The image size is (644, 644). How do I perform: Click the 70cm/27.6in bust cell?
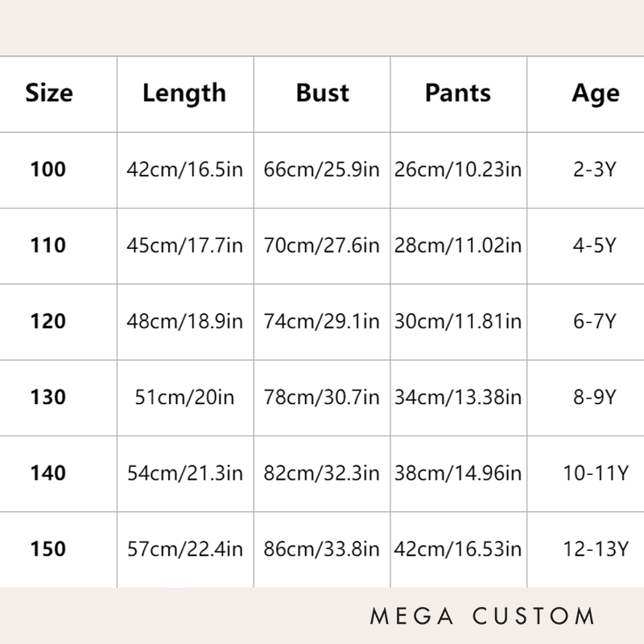click(x=322, y=246)
